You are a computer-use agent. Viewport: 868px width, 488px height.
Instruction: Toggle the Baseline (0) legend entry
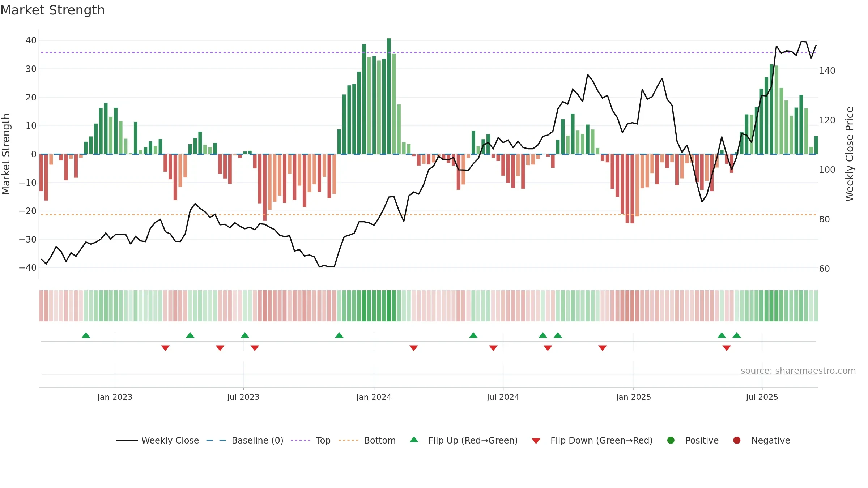tap(245, 440)
